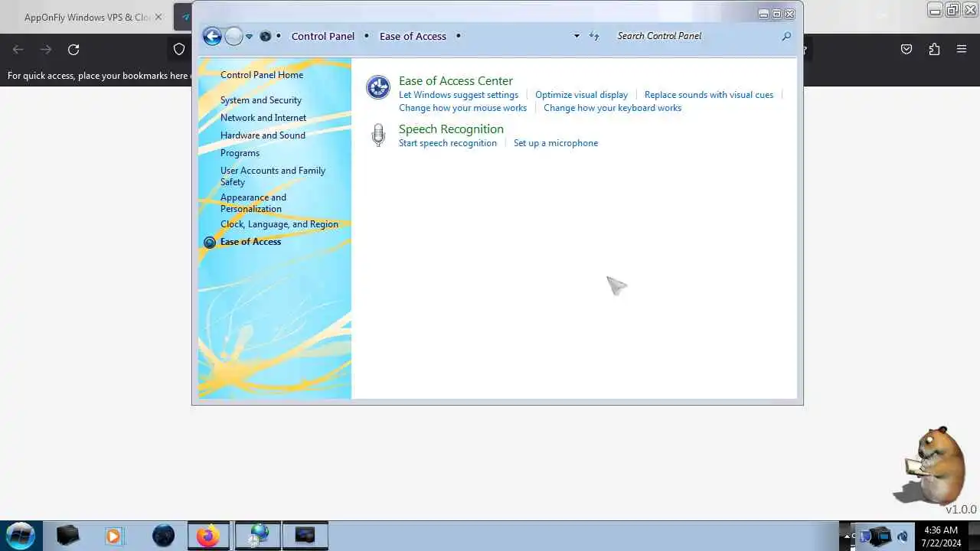Open Clock, Language, and Region

279,224
